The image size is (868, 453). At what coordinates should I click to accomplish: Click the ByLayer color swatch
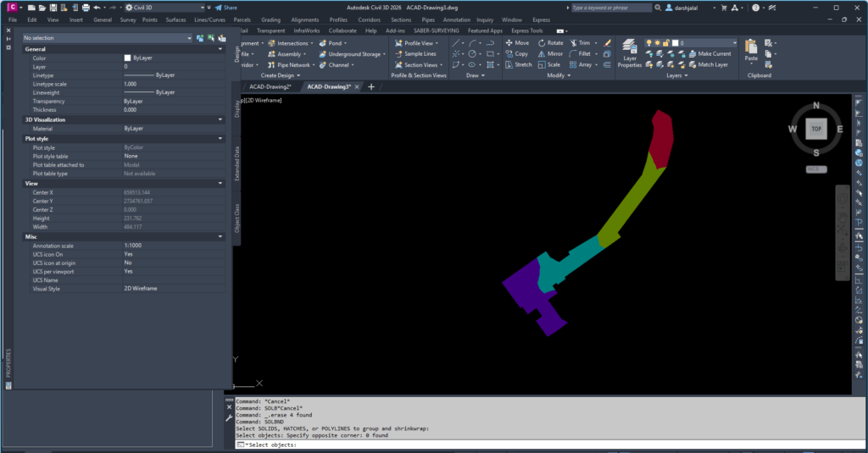tap(127, 58)
